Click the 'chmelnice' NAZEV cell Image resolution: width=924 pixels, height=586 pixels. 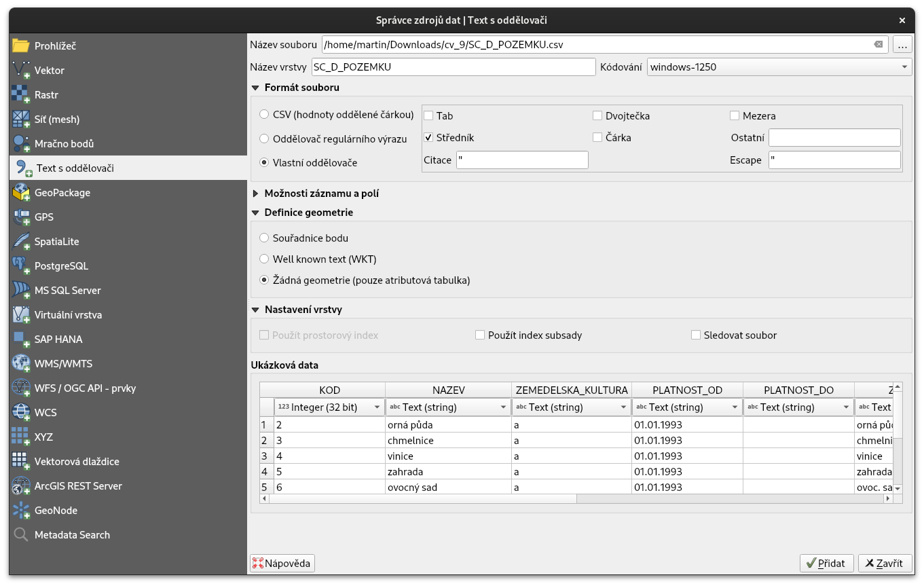[x=448, y=441]
